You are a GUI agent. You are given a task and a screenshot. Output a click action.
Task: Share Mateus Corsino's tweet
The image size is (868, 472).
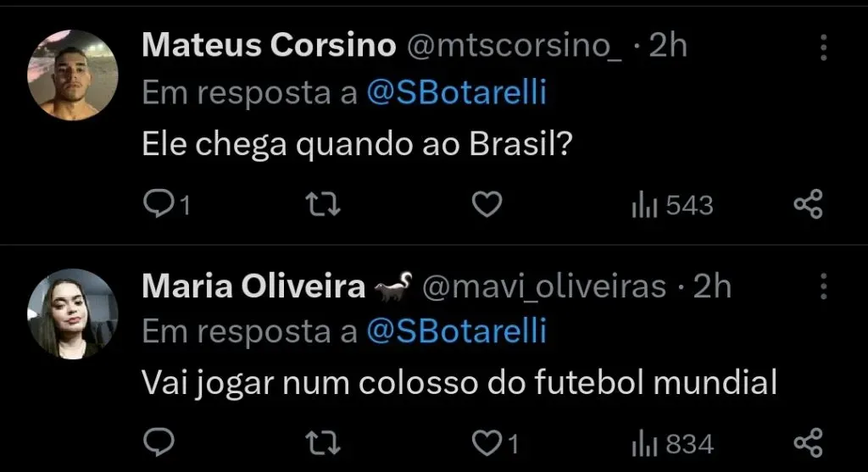click(x=808, y=204)
